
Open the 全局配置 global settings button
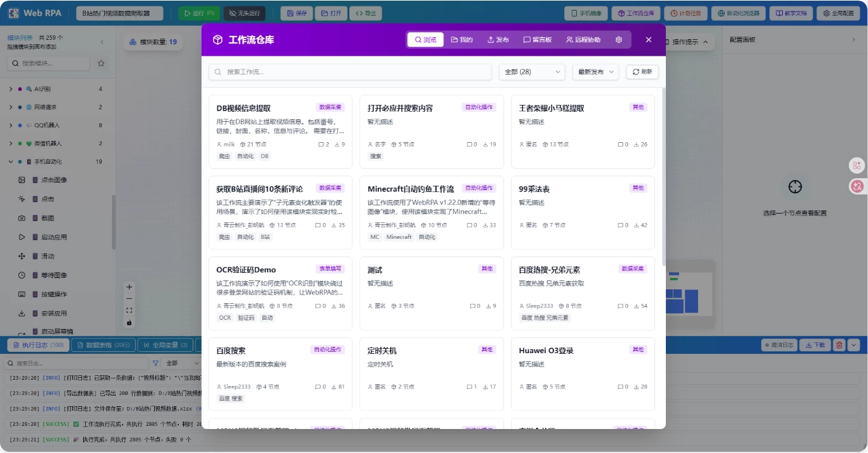pos(838,13)
